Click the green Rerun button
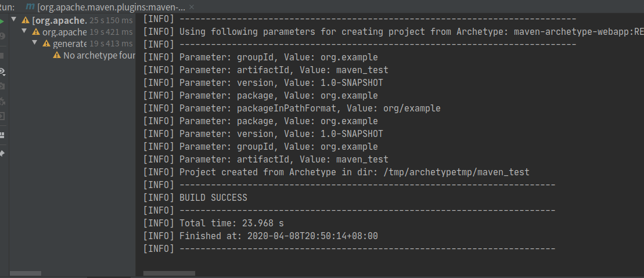The height and width of the screenshot is (278, 644). tap(2, 20)
